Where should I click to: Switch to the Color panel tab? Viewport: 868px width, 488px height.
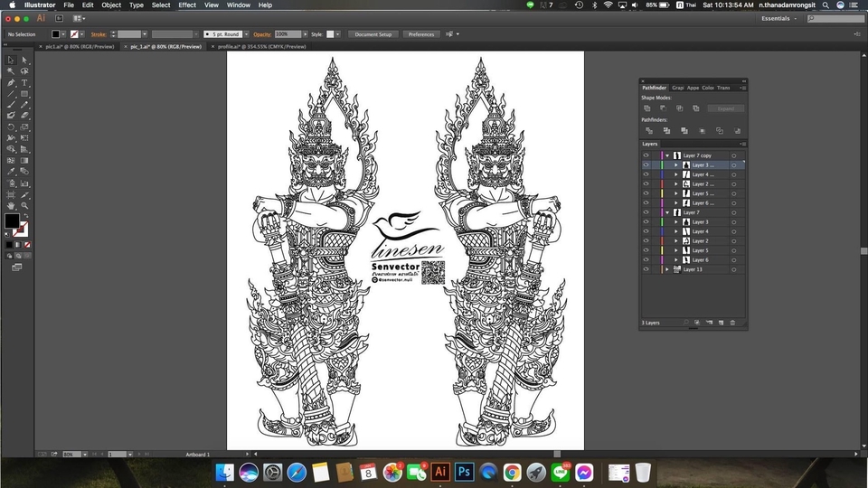pos(708,88)
